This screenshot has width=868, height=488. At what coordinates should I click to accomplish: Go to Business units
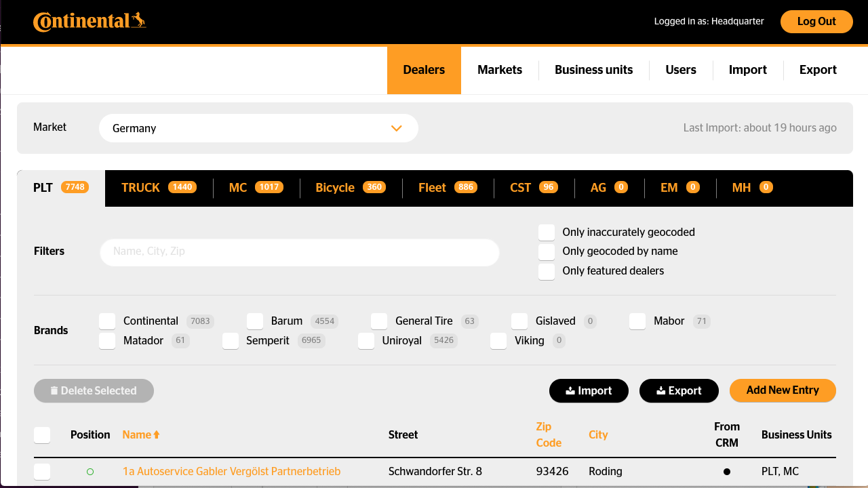point(593,70)
